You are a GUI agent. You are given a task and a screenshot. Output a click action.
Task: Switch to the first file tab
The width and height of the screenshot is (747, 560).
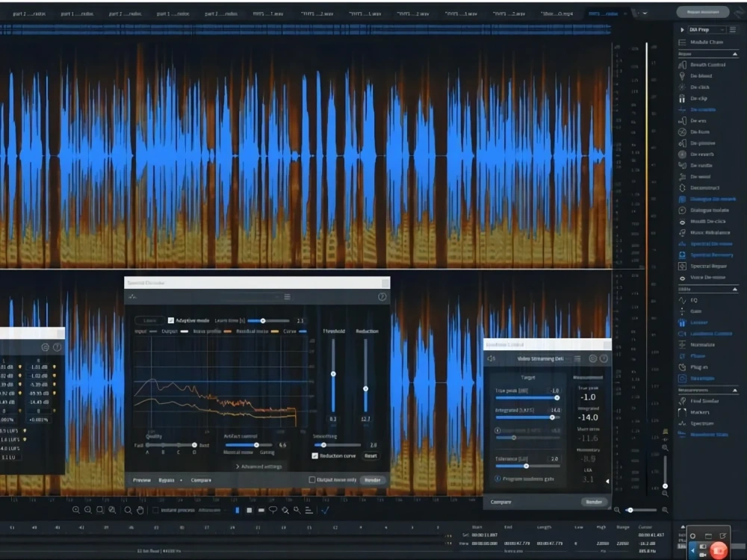[x=29, y=13]
